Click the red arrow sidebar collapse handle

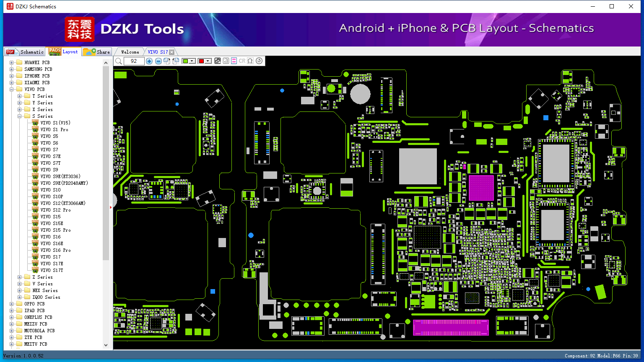[111, 207]
